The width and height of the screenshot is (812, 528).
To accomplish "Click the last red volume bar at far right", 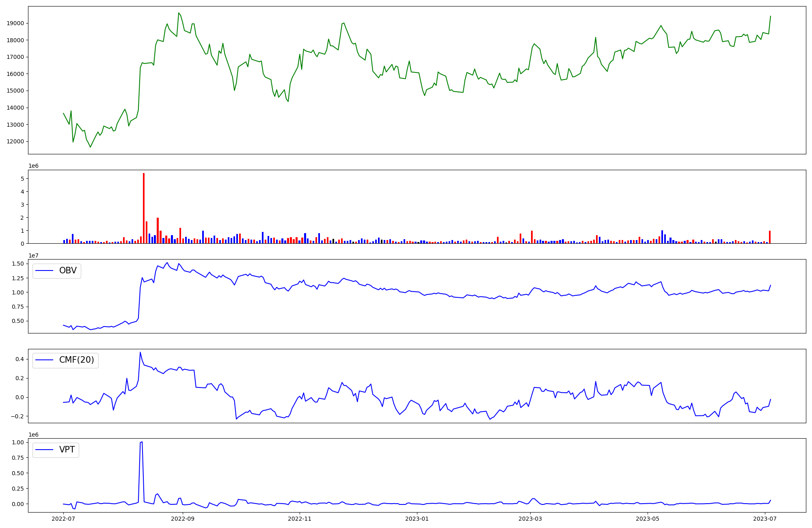I will click(770, 237).
